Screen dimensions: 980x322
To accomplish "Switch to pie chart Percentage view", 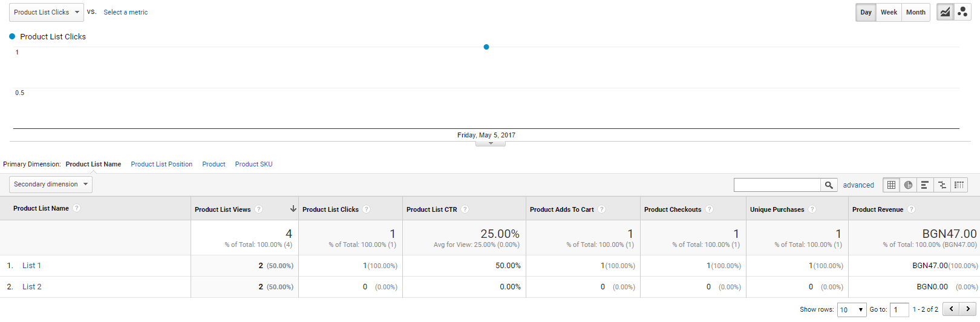I will click(908, 185).
